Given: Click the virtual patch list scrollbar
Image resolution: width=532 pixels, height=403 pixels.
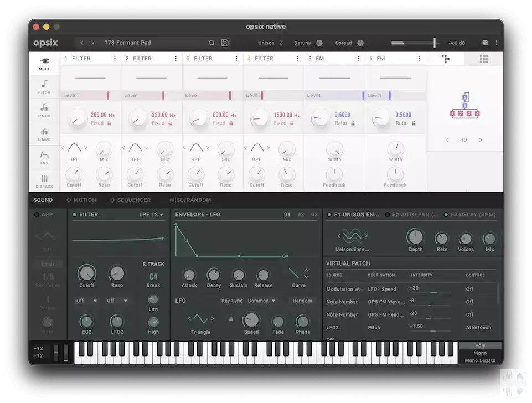Looking at the screenshot, I should (498, 293).
